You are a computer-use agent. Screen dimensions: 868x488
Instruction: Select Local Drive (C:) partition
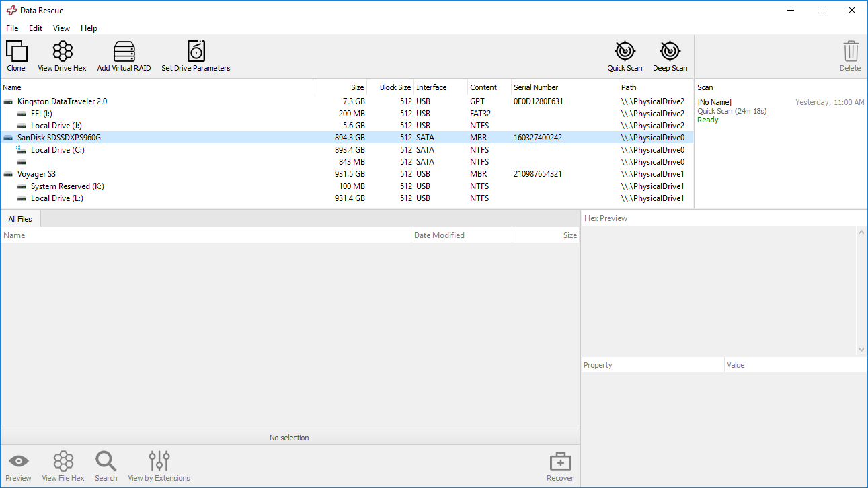[346, 150]
